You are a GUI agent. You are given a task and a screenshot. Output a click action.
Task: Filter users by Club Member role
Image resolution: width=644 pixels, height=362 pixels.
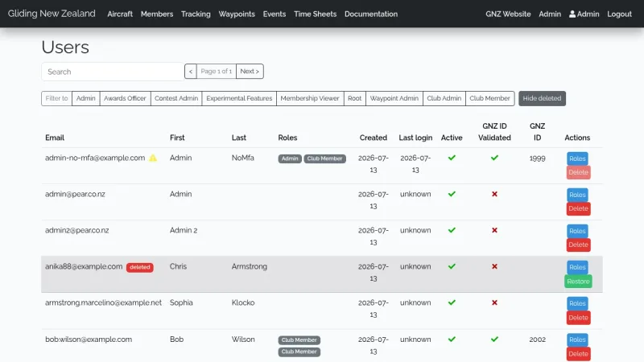pos(489,98)
